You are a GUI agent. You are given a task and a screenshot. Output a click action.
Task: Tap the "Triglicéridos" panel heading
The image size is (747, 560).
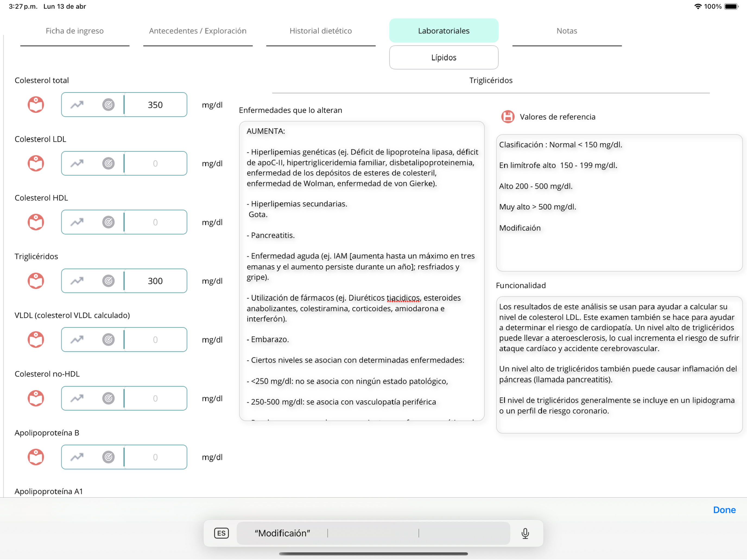point(491,80)
